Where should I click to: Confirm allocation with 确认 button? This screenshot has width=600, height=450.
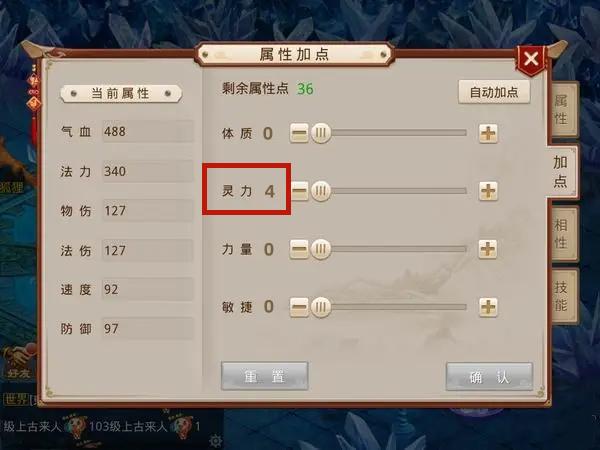(x=489, y=377)
